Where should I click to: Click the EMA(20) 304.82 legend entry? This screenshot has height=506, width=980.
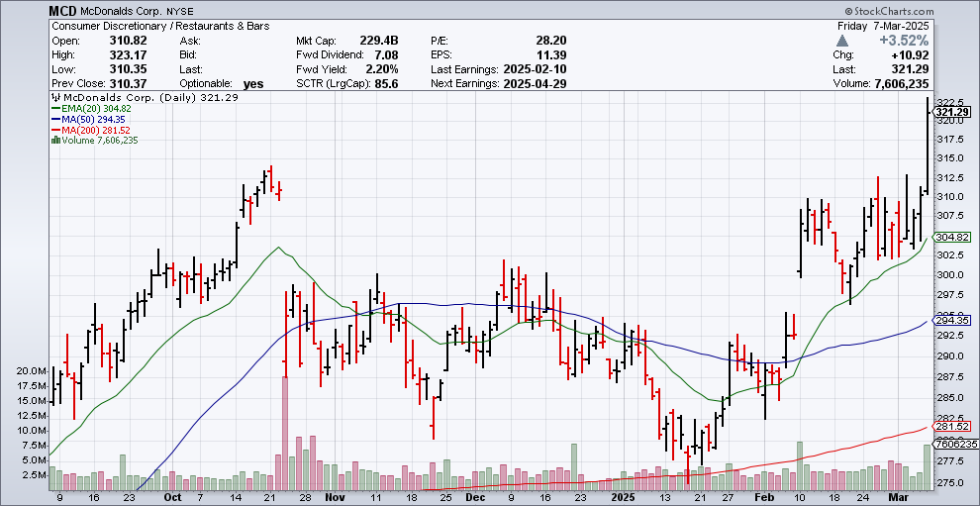(90, 108)
